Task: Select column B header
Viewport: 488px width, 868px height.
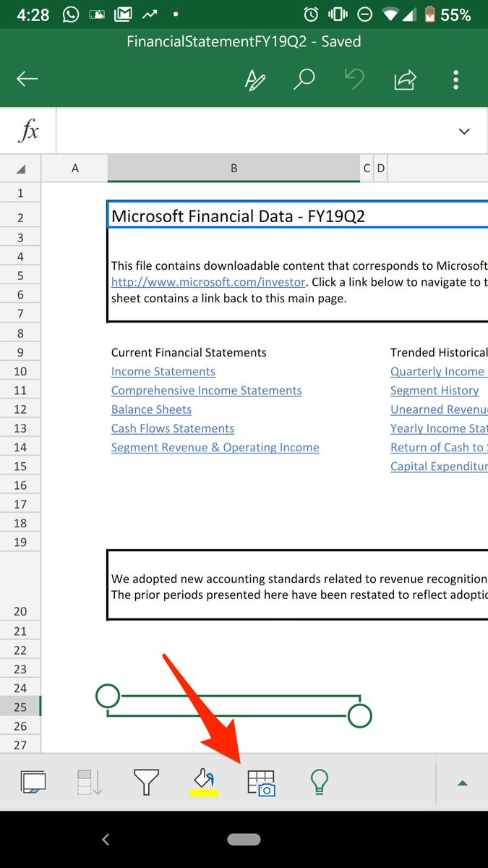Action: click(x=234, y=169)
